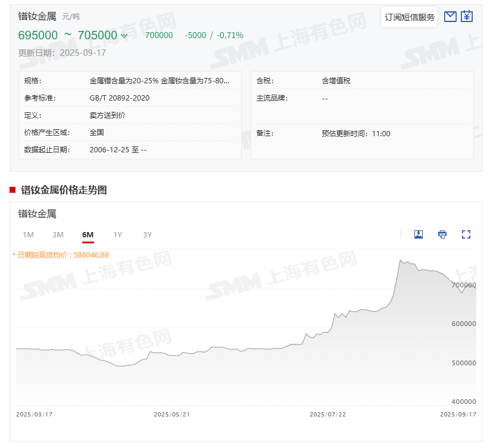The width and height of the screenshot is (490, 448).
Task: Click the green down-arrow beside 705000
Action: [124, 36]
